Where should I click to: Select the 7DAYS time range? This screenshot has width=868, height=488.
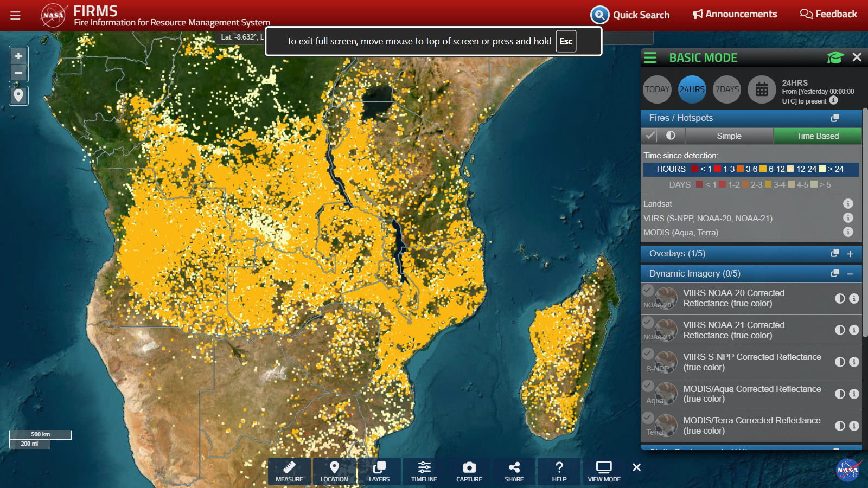coord(727,89)
